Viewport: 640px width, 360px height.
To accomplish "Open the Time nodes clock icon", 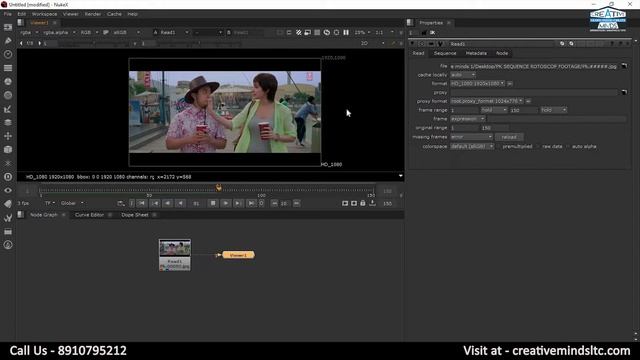I will click(8, 54).
